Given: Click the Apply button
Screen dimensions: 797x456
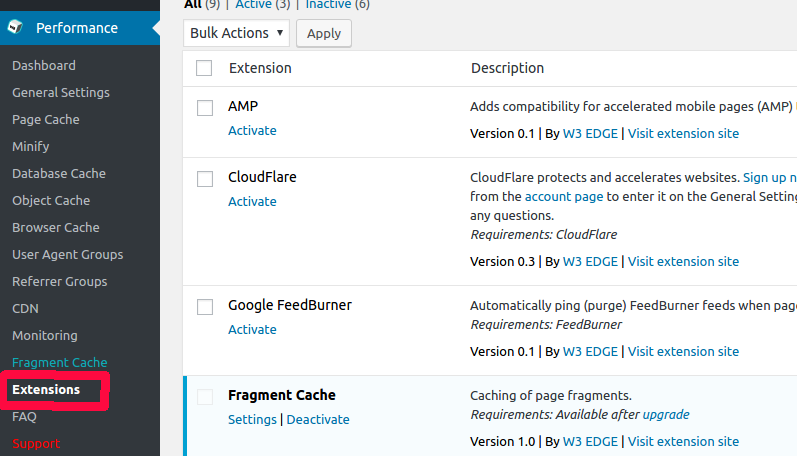Looking at the screenshot, I should (x=324, y=34).
